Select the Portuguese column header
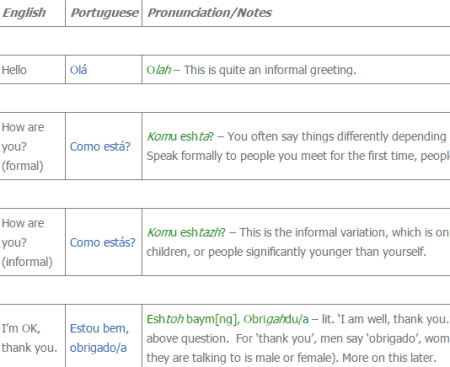 (104, 13)
